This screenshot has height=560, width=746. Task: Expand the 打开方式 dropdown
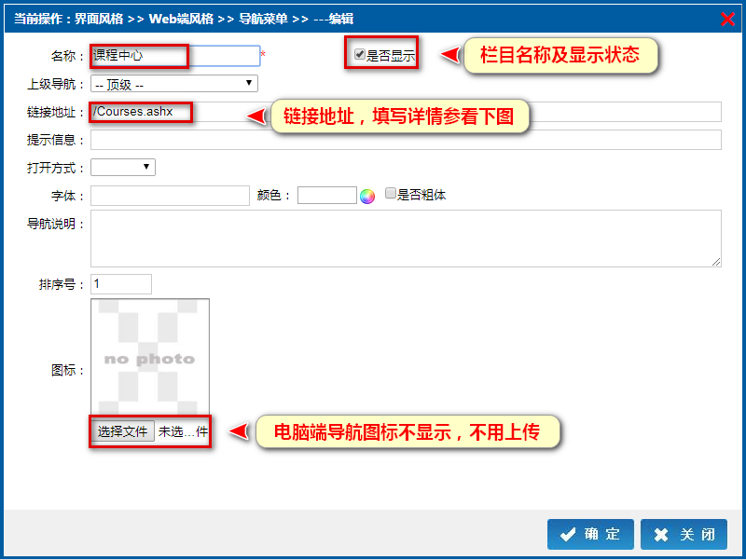[123, 167]
